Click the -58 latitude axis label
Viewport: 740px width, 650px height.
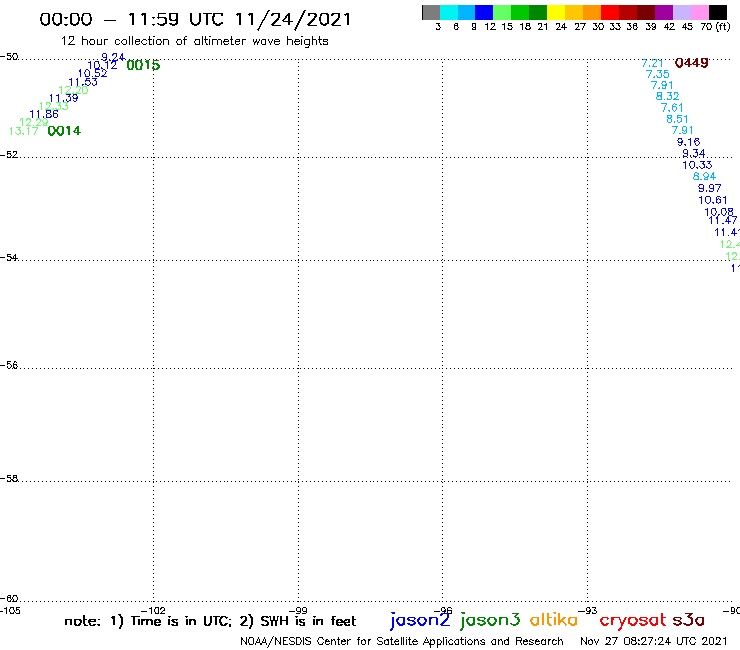[x=9, y=479]
